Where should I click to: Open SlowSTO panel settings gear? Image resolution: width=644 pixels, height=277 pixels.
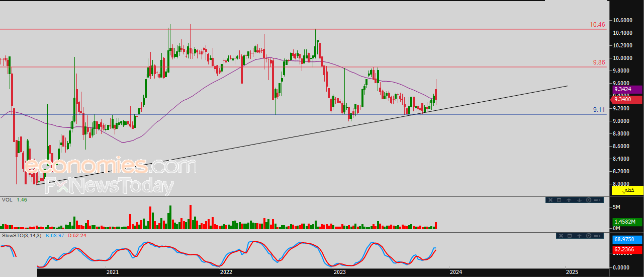[x=589, y=236]
